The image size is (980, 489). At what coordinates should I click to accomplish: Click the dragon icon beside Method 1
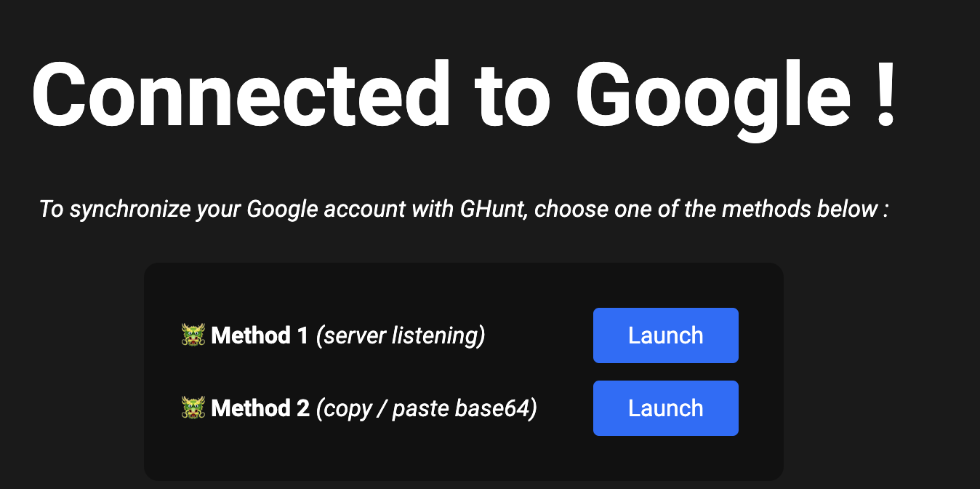[193, 335]
